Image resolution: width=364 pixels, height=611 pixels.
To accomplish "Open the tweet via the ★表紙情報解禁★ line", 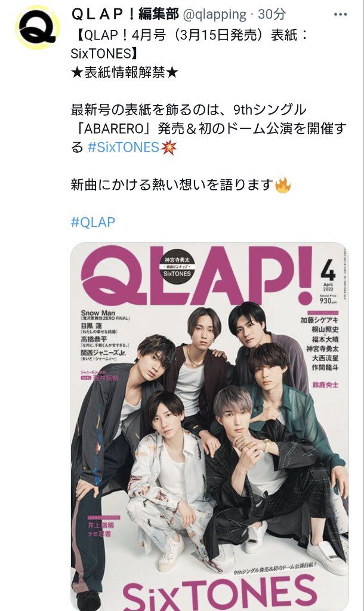I will 124,72.
